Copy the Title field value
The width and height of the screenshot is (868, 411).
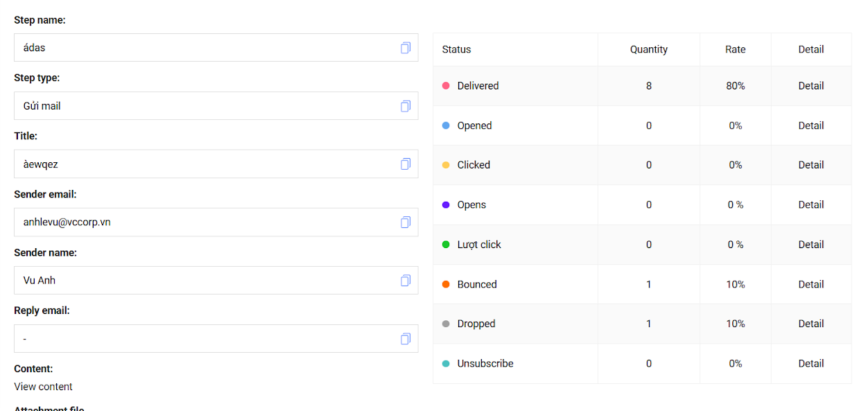(406, 164)
